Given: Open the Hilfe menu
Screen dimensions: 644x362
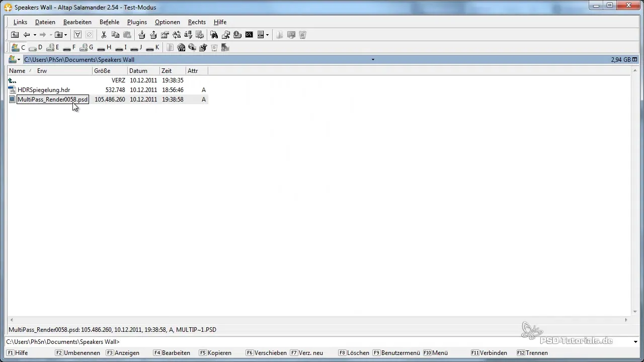Looking at the screenshot, I should 220,22.
